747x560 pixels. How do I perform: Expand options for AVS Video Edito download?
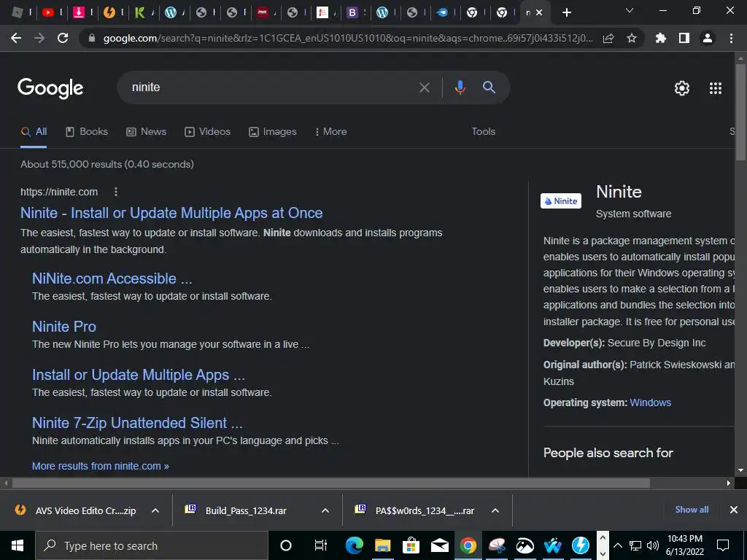click(x=155, y=510)
